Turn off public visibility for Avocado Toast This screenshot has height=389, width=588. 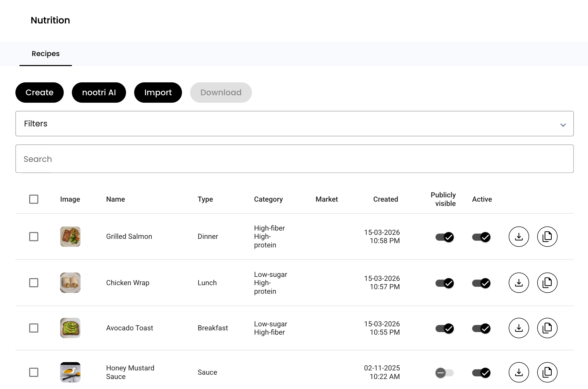click(x=444, y=328)
